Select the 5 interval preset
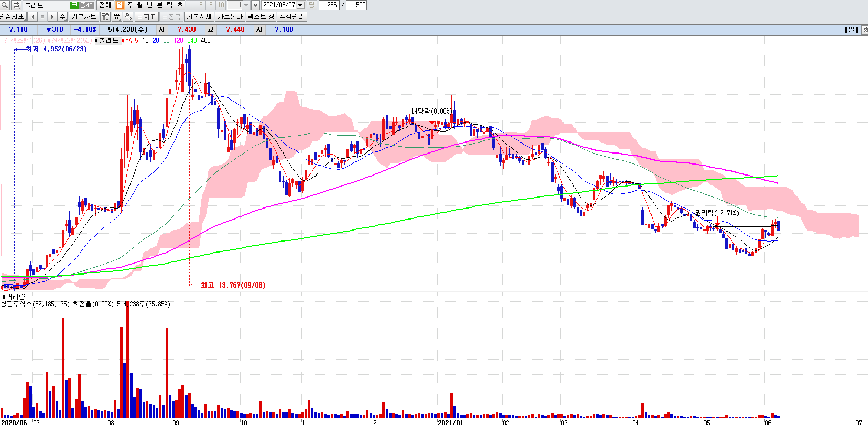This screenshot has width=868, height=427. tap(211, 5)
